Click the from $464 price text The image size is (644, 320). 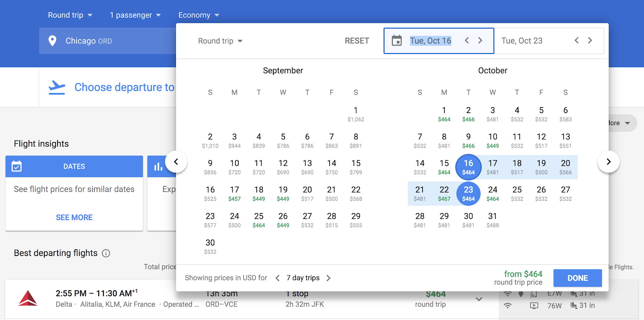pyautogui.click(x=523, y=274)
